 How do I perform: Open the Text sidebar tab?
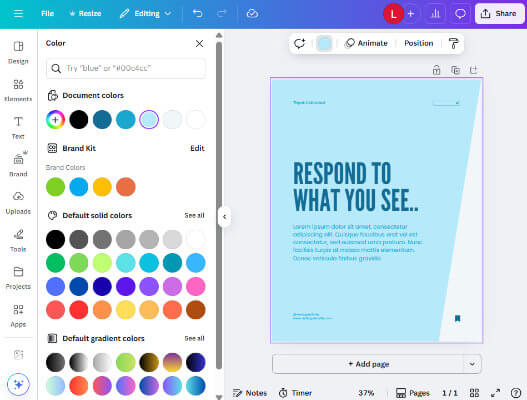pyautogui.click(x=18, y=127)
